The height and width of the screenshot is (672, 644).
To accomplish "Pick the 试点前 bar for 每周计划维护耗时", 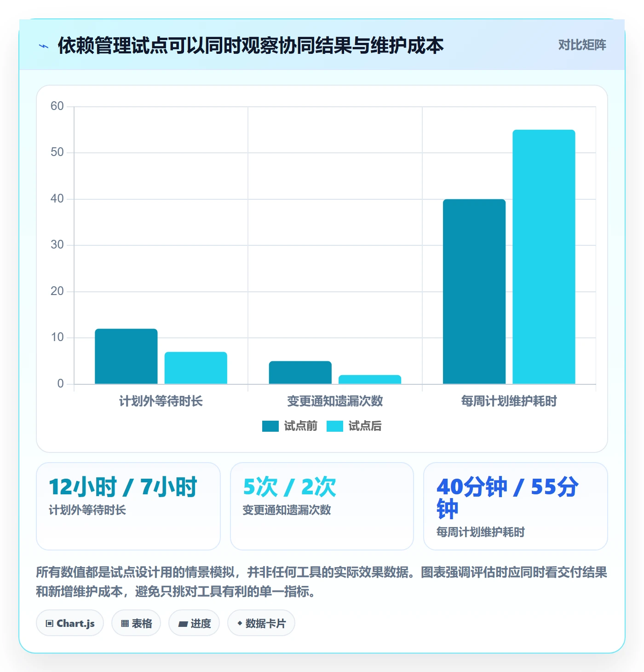I will pyautogui.click(x=474, y=291).
